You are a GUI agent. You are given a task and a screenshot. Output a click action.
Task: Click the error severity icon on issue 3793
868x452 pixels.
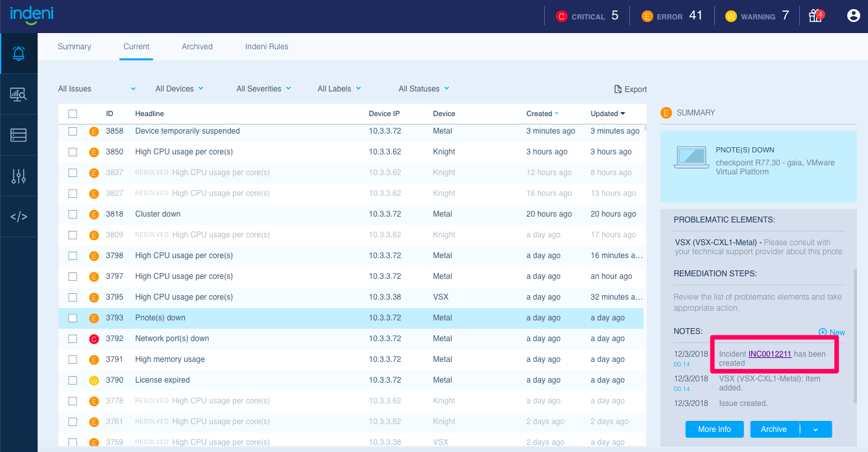point(94,318)
